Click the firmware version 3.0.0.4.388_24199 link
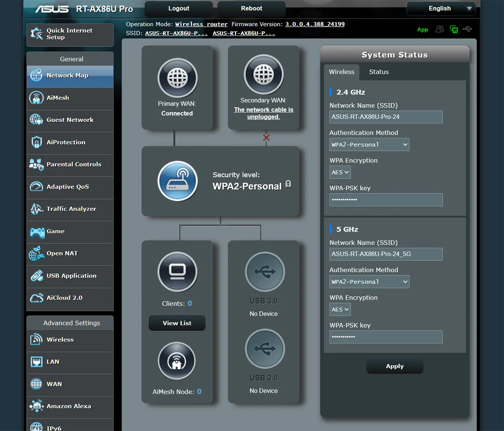The image size is (504, 431). pyautogui.click(x=315, y=24)
